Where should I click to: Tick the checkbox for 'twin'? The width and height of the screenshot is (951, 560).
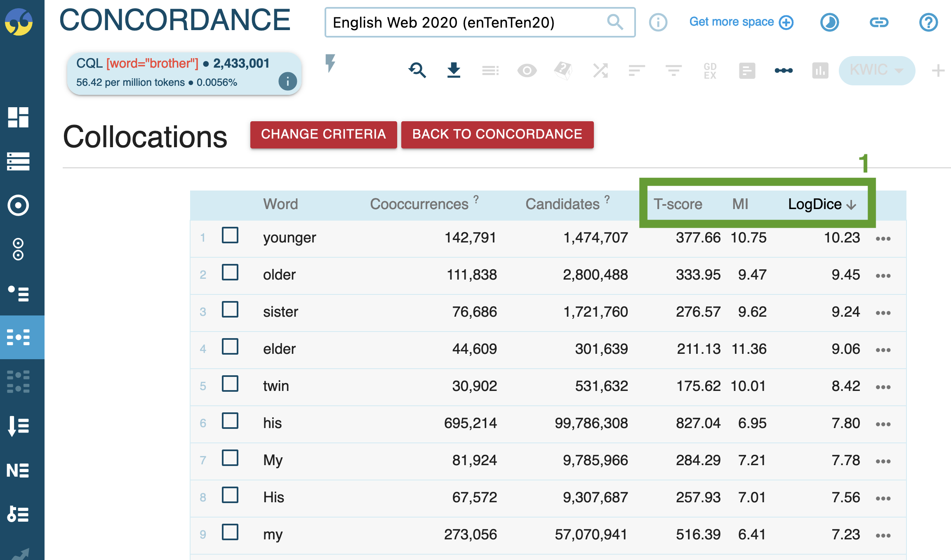(230, 384)
